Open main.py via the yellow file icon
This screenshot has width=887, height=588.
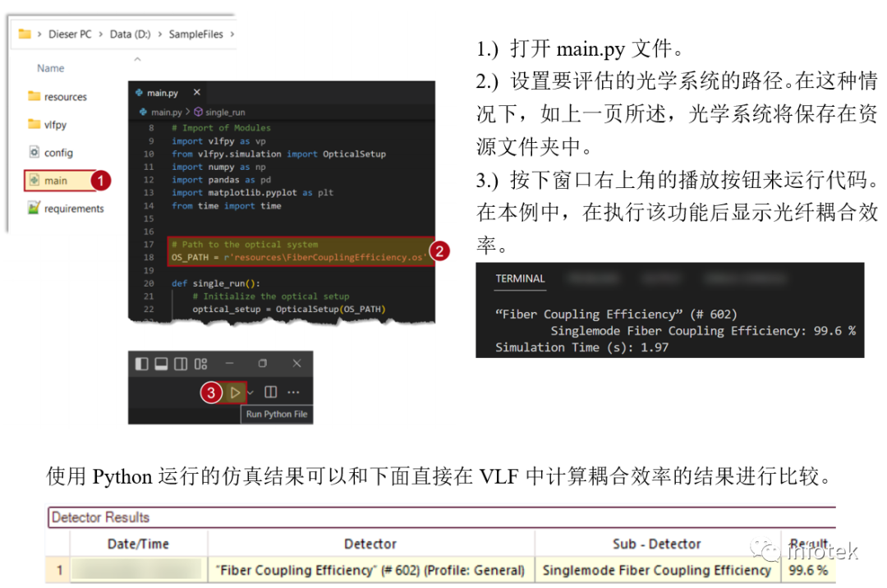[34, 179]
